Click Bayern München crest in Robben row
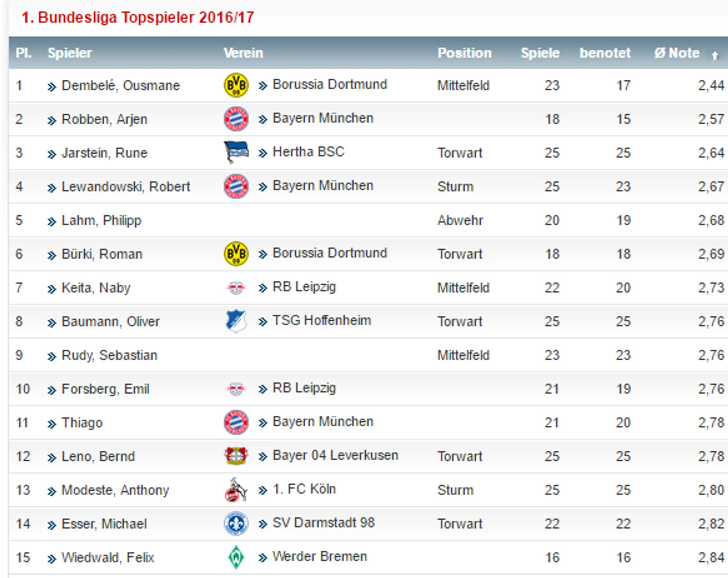This screenshot has height=578, width=728. tap(236, 119)
